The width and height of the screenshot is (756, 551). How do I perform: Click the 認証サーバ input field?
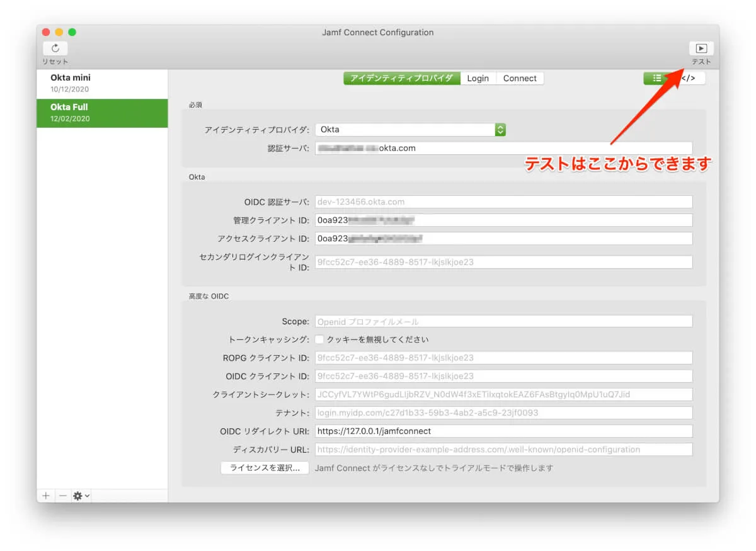click(x=503, y=148)
